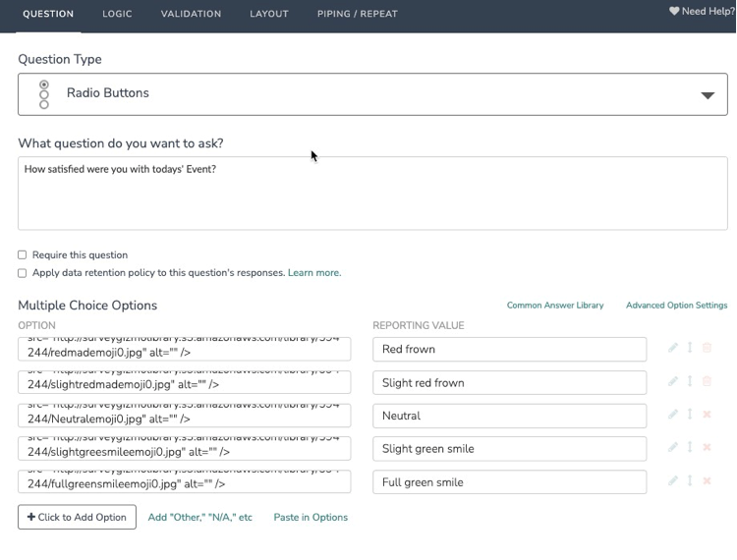Remove the Neutral option with its X icon

pyautogui.click(x=707, y=415)
